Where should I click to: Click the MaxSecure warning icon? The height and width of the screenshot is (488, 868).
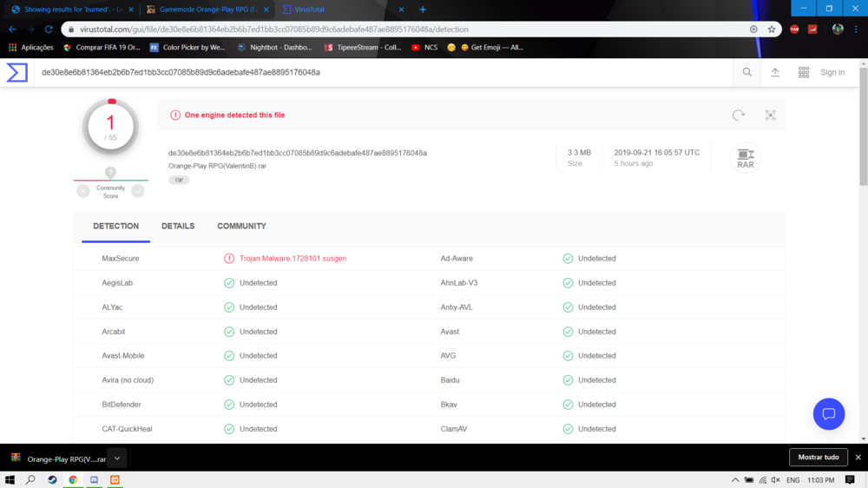229,258
